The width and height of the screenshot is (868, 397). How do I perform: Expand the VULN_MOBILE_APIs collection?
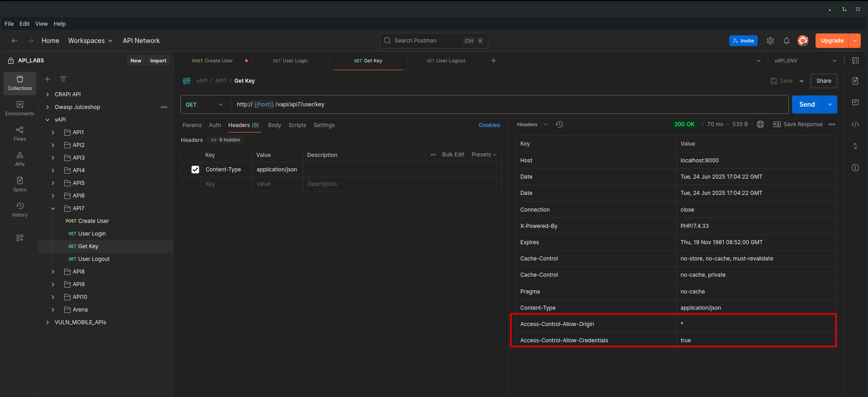coord(47,322)
